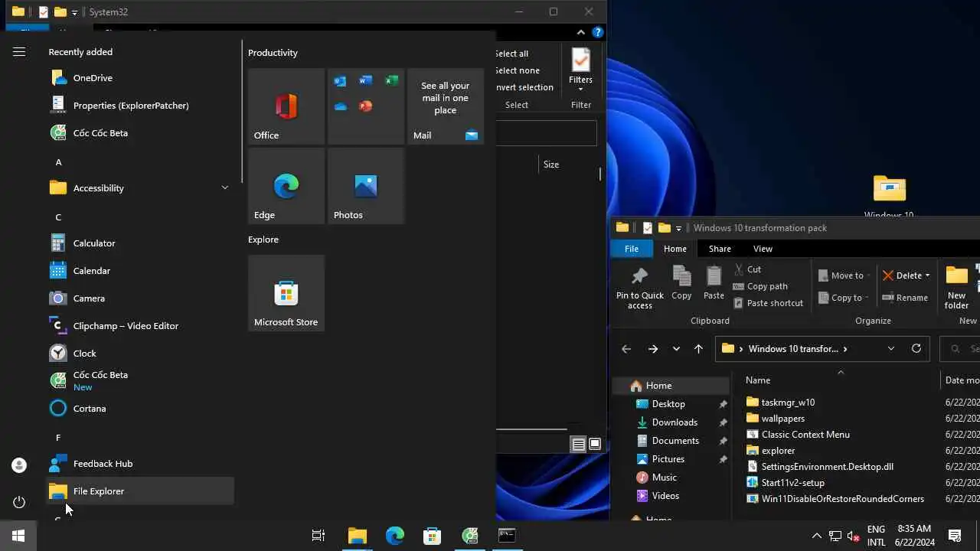Open the Photos tile
This screenshot has width=980, height=551.
point(366,186)
